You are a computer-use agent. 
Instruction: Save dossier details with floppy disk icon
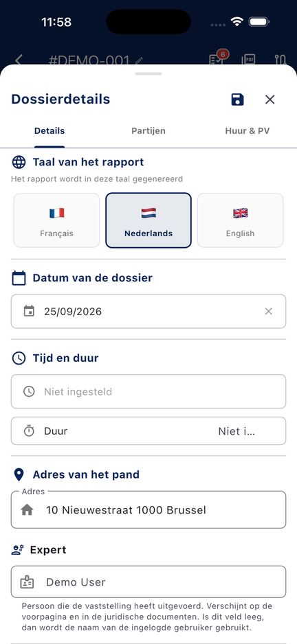pos(237,100)
